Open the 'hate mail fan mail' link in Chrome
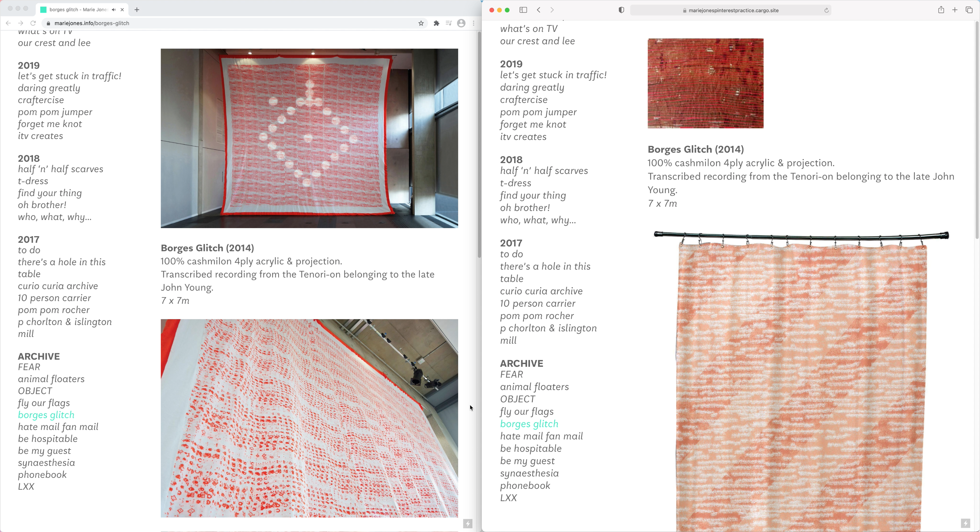The width and height of the screenshot is (980, 532). tap(58, 427)
